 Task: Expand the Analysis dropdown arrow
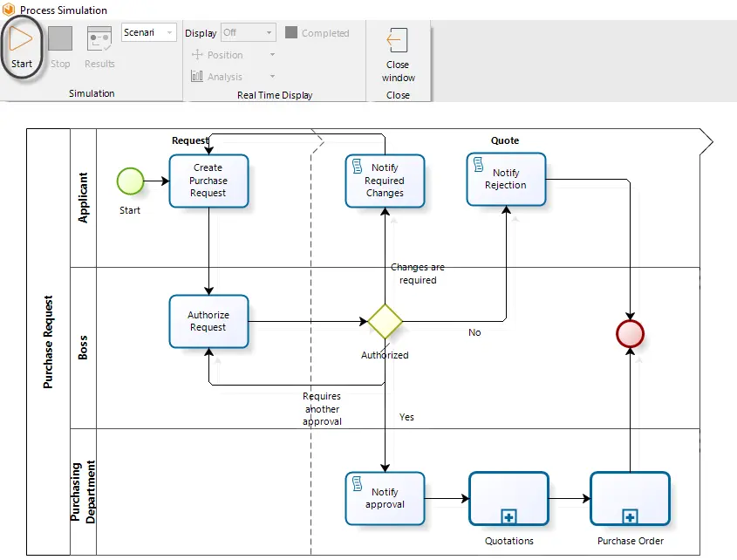(272, 76)
